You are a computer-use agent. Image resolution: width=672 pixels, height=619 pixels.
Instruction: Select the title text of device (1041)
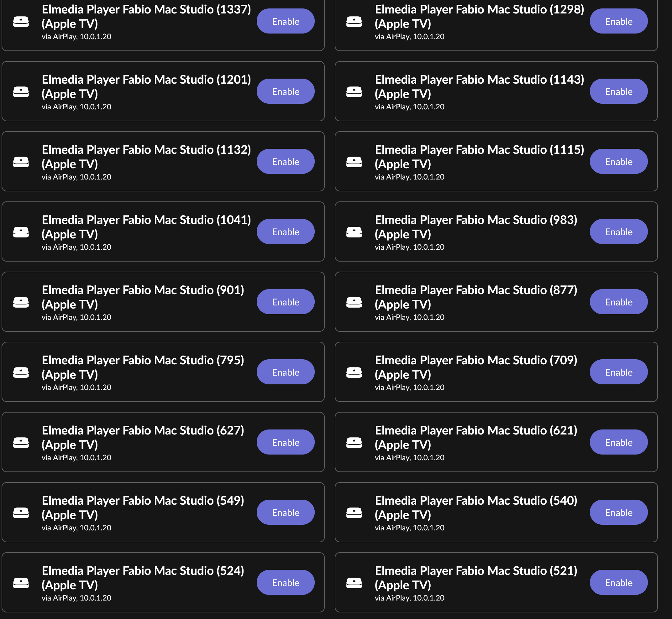[146, 227]
